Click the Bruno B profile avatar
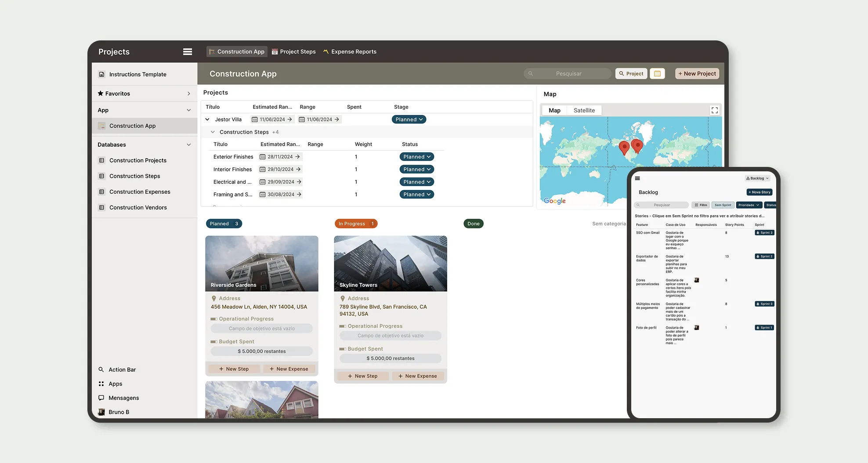 (x=101, y=412)
